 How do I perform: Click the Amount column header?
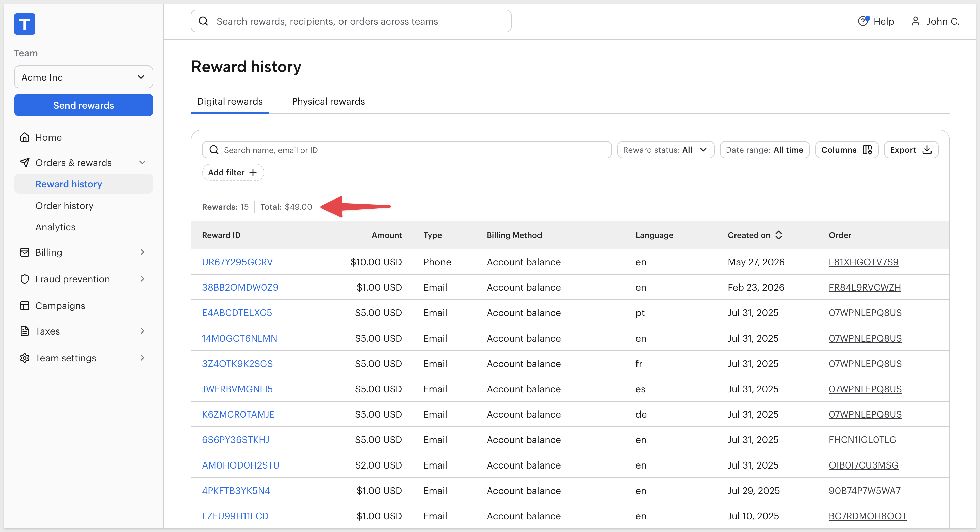coord(387,235)
